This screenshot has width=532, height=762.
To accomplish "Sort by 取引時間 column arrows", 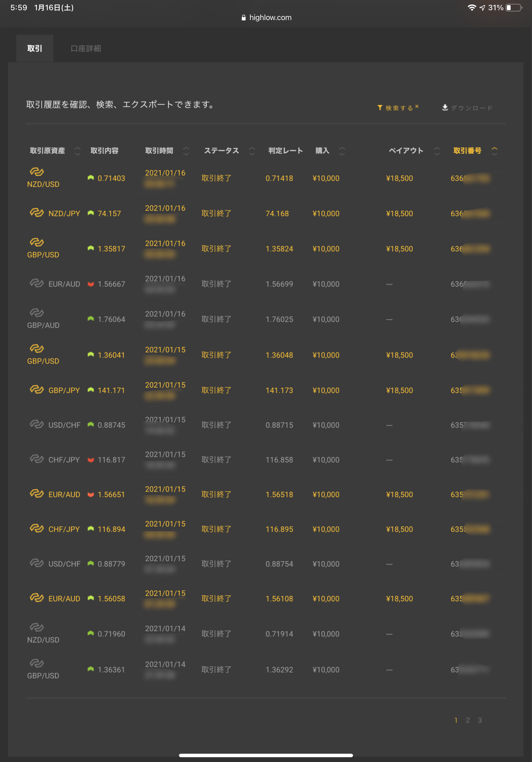I will [x=186, y=151].
